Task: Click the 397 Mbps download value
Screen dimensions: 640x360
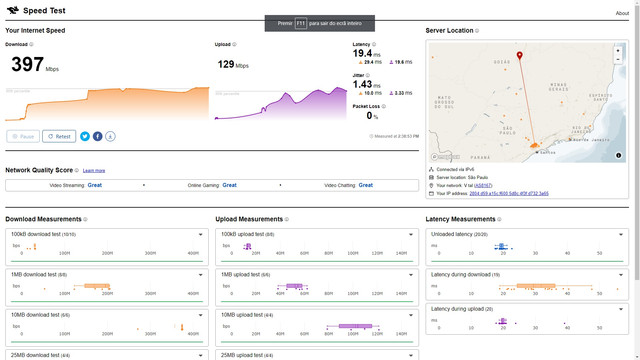Action: (35, 64)
